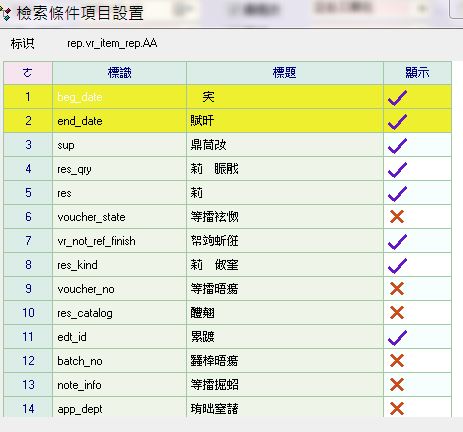Toggle the checkmark for beg_date row

397,98
